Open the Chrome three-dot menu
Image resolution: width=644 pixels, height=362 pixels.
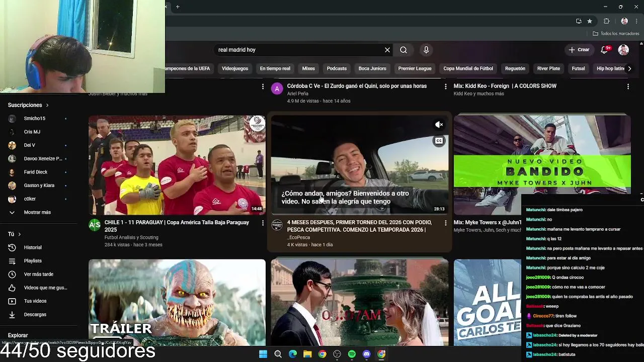pos(636,21)
